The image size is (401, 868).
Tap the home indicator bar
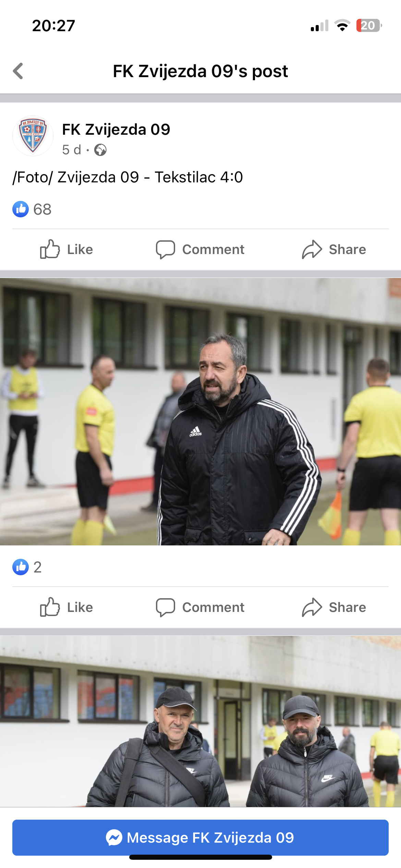pyautogui.click(x=200, y=857)
